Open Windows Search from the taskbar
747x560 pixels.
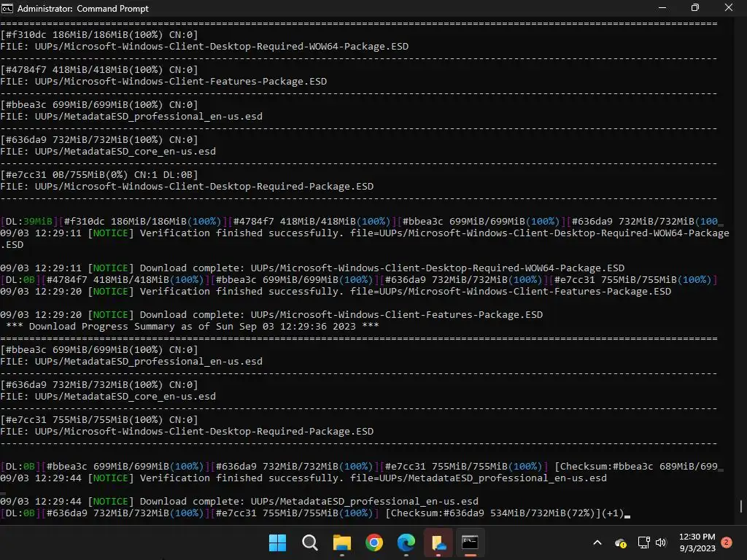point(309,542)
